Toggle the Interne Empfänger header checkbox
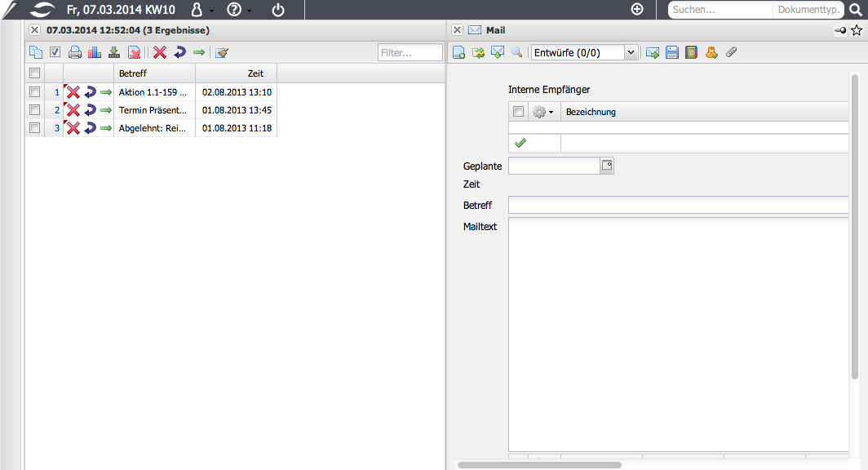This screenshot has width=868, height=470. [518, 112]
